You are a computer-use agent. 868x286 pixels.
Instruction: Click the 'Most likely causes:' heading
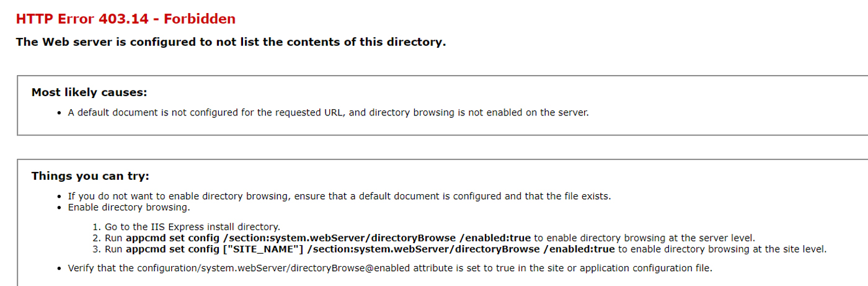point(89,92)
